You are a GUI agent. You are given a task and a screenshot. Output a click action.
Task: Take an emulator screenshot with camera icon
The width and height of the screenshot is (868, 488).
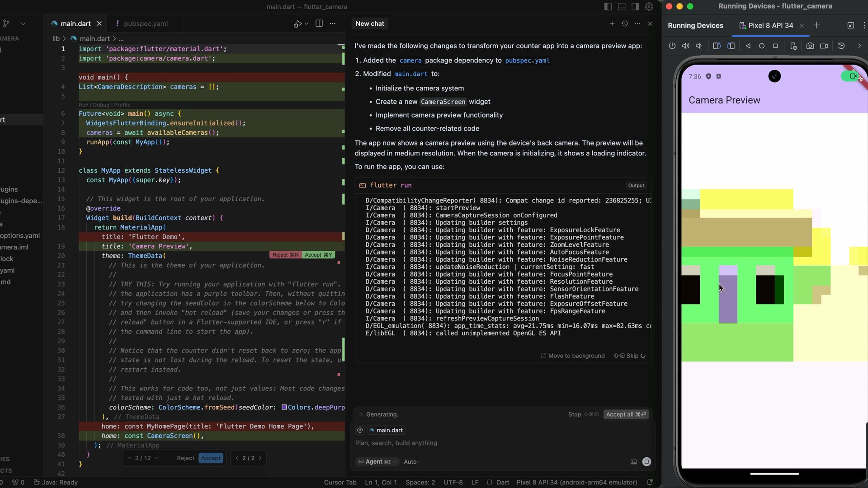pos(810,46)
